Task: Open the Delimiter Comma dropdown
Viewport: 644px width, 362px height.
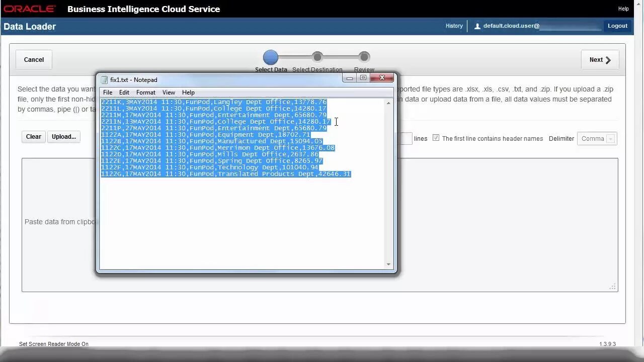Action: [597, 139]
